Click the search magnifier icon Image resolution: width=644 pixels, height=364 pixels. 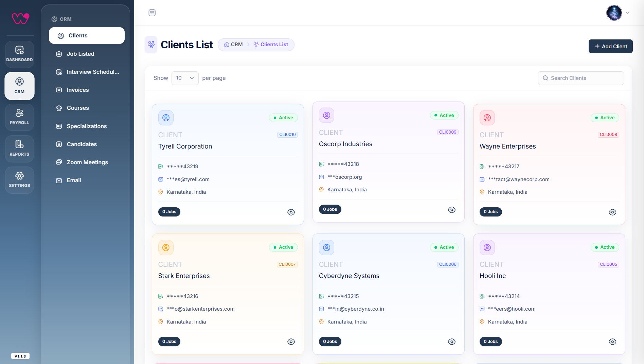[545, 78]
